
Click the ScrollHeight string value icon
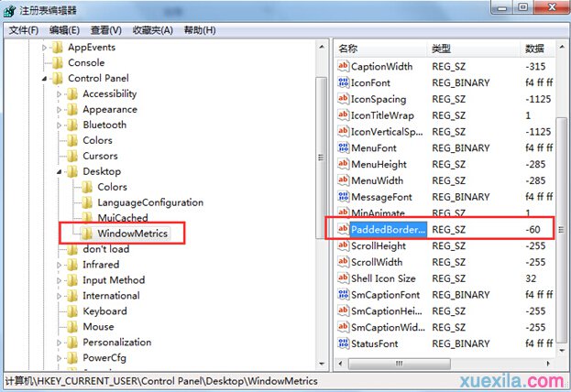click(343, 245)
